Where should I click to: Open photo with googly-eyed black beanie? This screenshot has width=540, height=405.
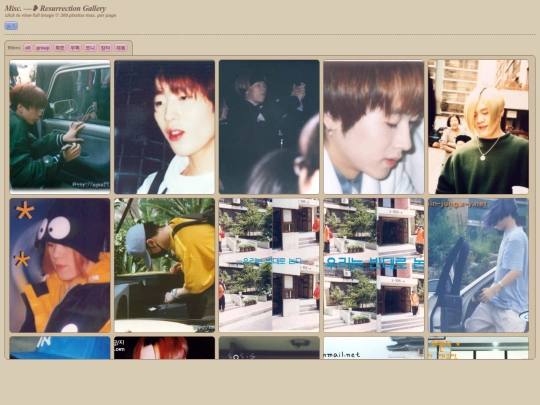point(60,265)
